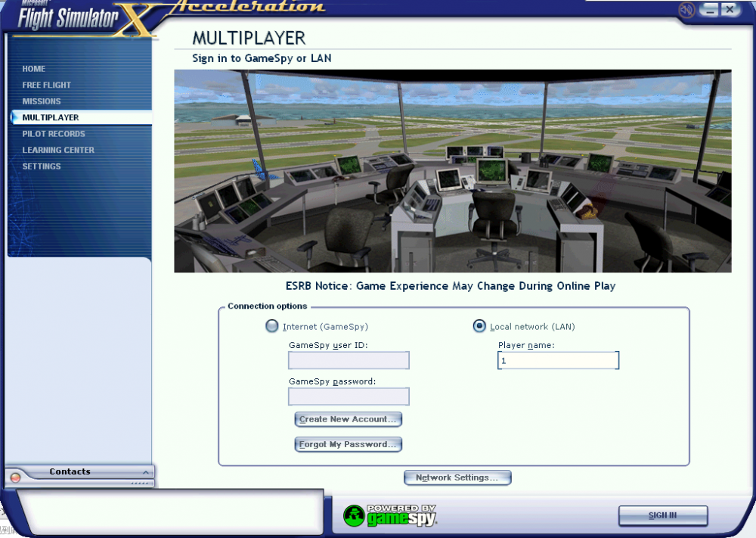Go to Free Flight in sidebar

click(47, 86)
